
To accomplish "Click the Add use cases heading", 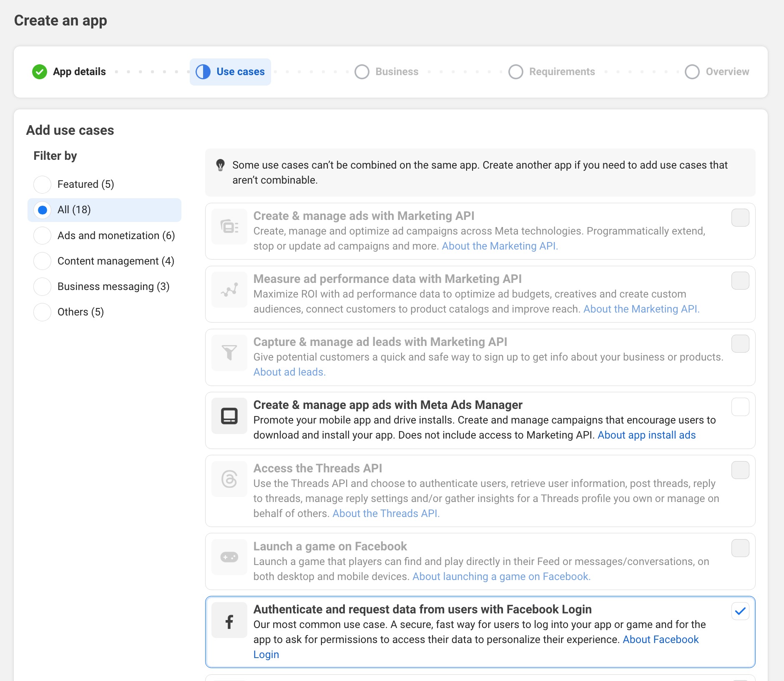I will (x=70, y=130).
